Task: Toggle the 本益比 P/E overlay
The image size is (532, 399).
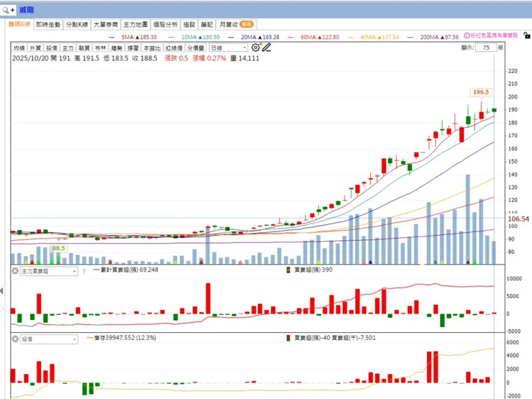Action: pyautogui.click(x=152, y=48)
